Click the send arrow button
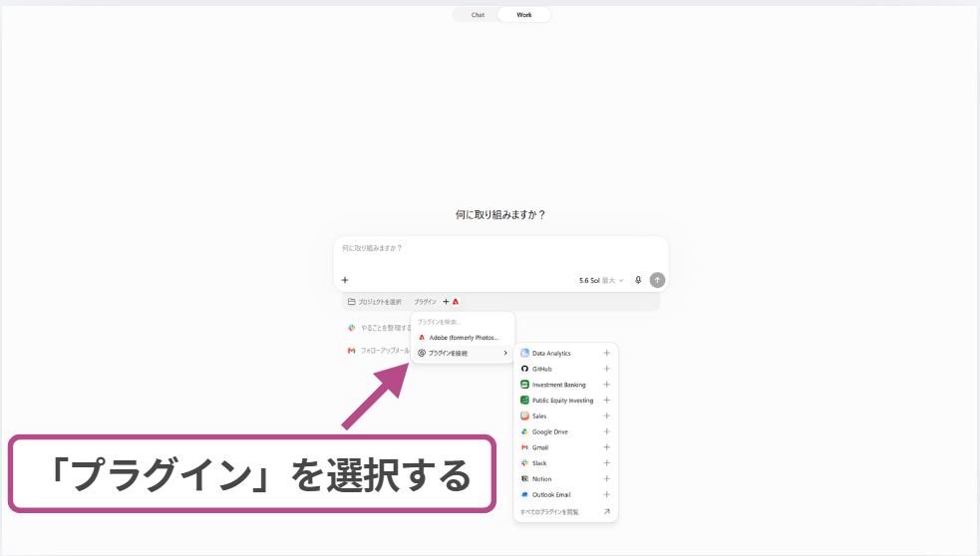The height and width of the screenshot is (556, 980). [657, 280]
